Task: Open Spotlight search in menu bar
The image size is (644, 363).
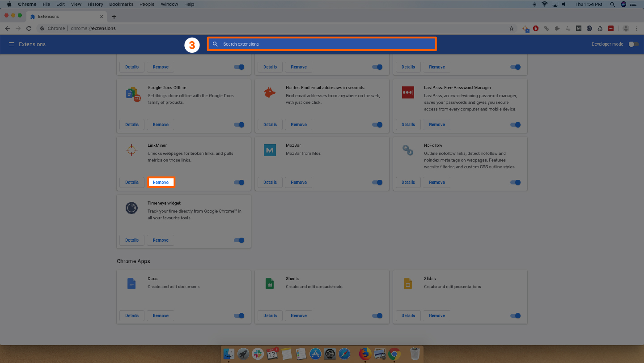Action: [612, 4]
